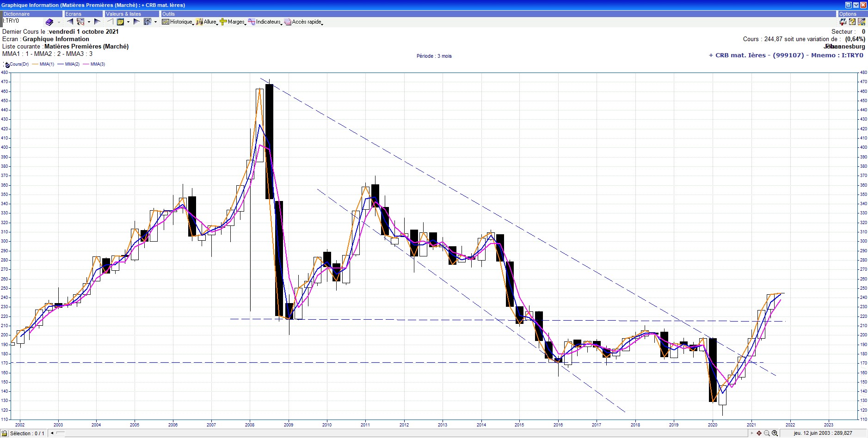Go to previous screen arrow in Ecrans

point(70,22)
